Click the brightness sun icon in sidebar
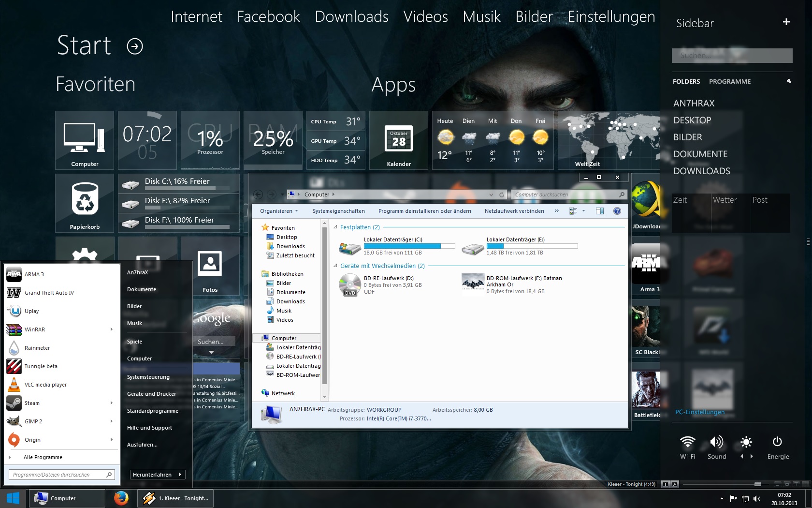This screenshot has height=508, width=812. 746,442
